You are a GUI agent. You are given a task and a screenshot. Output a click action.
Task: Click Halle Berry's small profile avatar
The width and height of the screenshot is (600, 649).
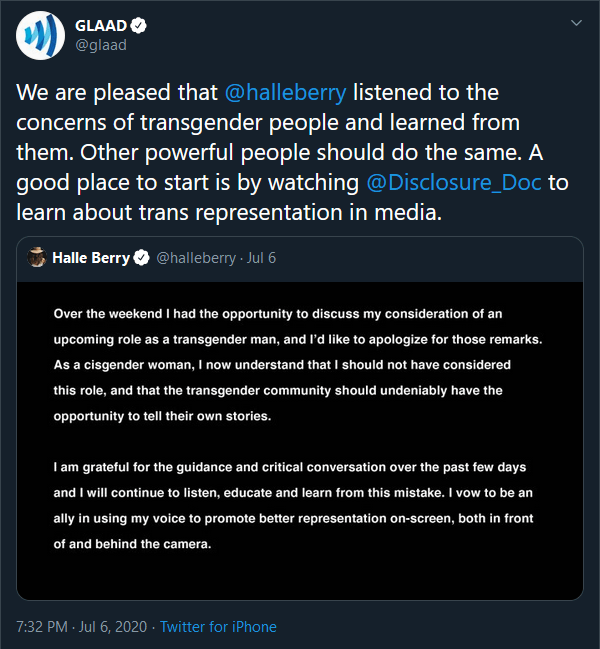point(37,257)
